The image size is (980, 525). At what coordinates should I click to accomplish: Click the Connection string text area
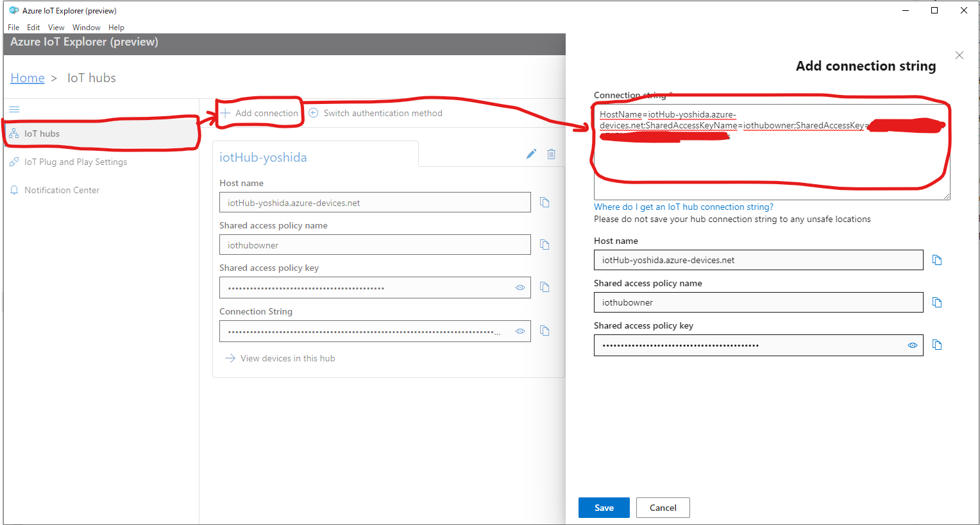click(x=772, y=152)
